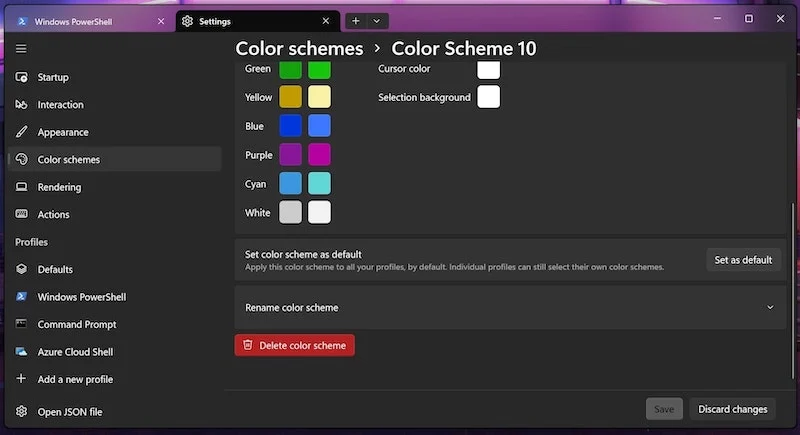Click the Save button
The image size is (800, 435).
click(664, 409)
